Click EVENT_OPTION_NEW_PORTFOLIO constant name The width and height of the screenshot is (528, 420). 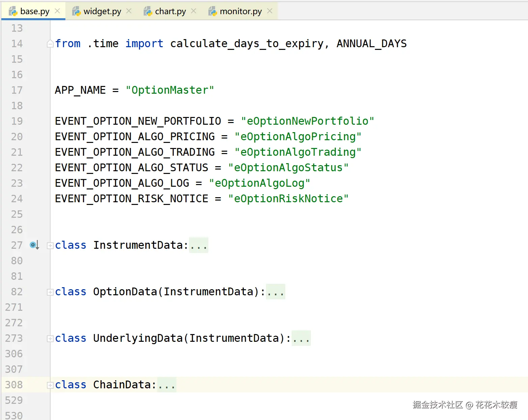click(x=138, y=121)
